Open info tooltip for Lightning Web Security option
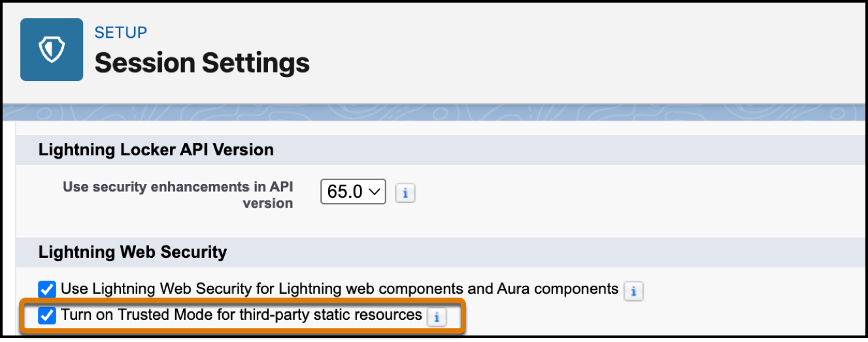The height and width of the screenshot is (342, 868). click(x=633, y=290)
